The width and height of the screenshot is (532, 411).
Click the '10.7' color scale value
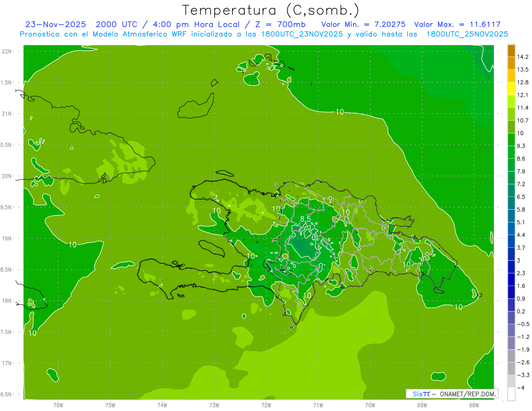click(523, 121)
